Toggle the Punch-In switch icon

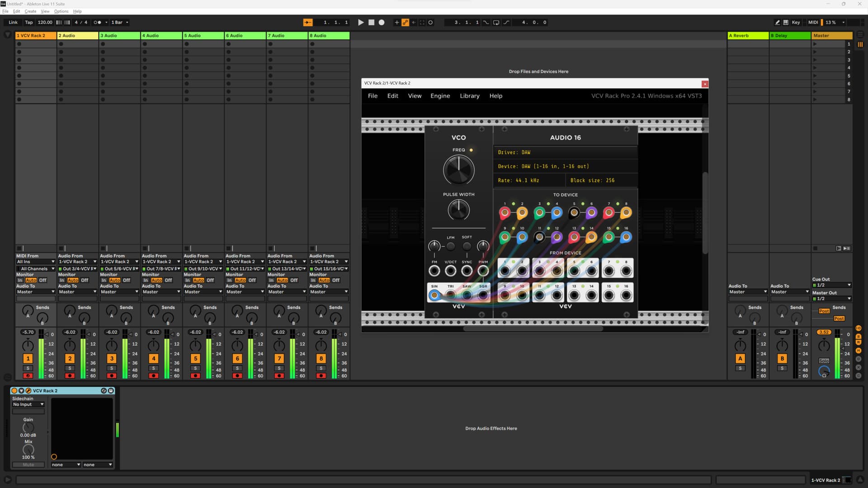click(x=486, y=22)
